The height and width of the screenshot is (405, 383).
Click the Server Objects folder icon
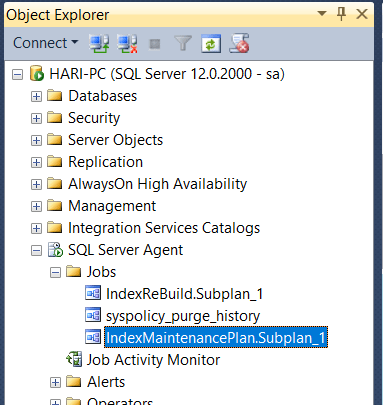pos(54,140)
